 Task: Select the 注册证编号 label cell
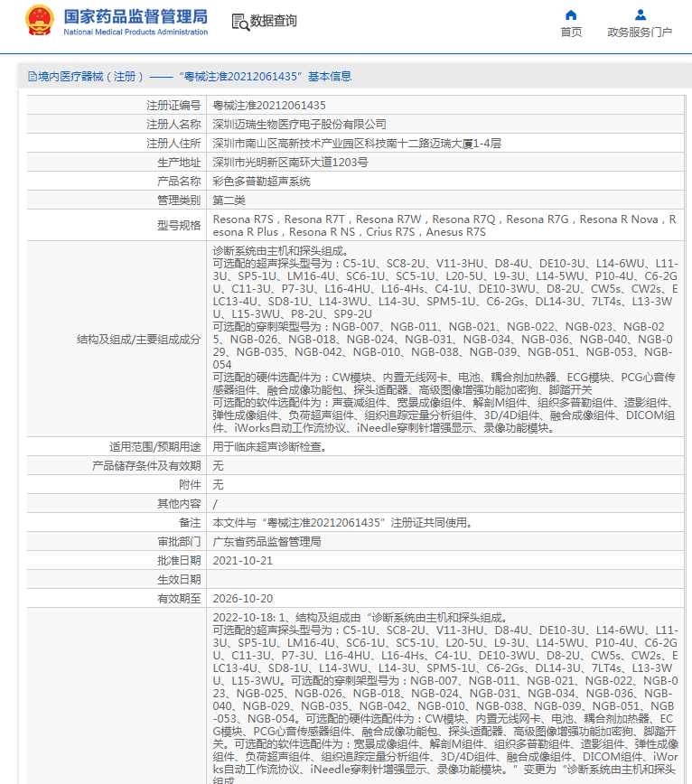pos(173,106)
